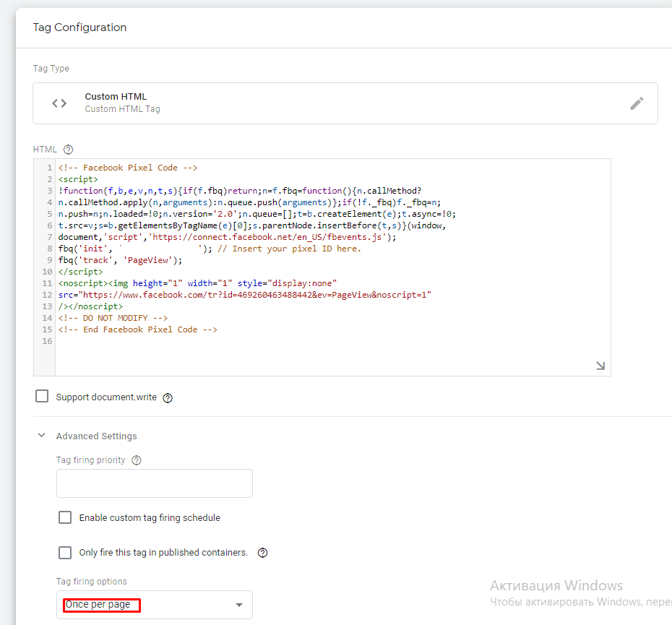Screen dimensions: 672x625
Task: Select the Custom HTML tag type card
Action: [x=345, y=103]
